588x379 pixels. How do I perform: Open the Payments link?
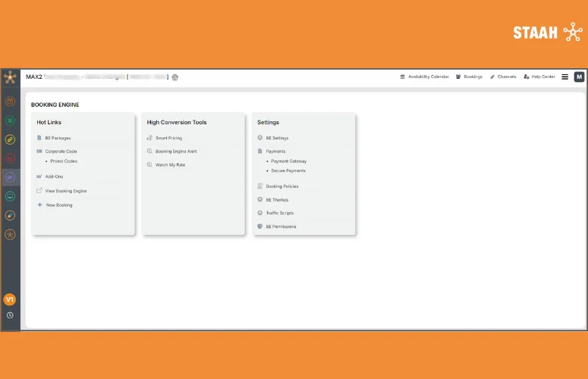pos(275,152)
